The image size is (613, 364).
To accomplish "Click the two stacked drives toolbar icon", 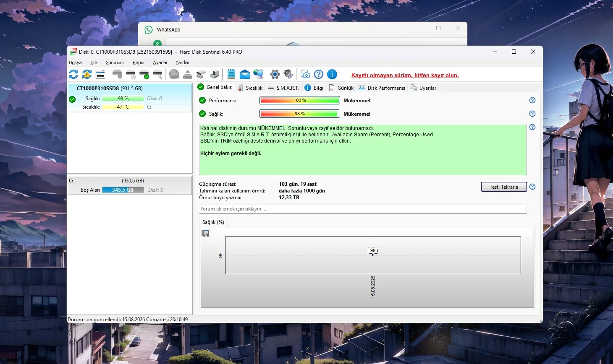I will click(x=201, y=74).
